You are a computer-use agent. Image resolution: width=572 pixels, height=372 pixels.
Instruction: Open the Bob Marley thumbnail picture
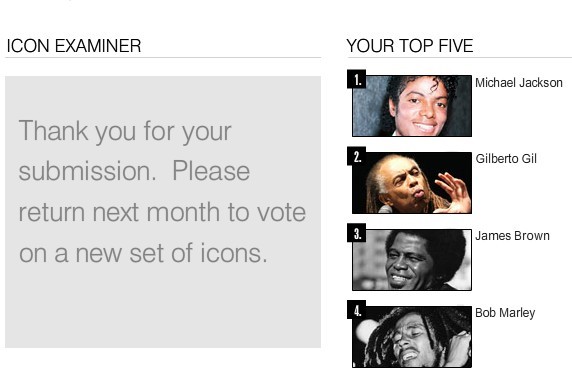click(x=412, y=337)
